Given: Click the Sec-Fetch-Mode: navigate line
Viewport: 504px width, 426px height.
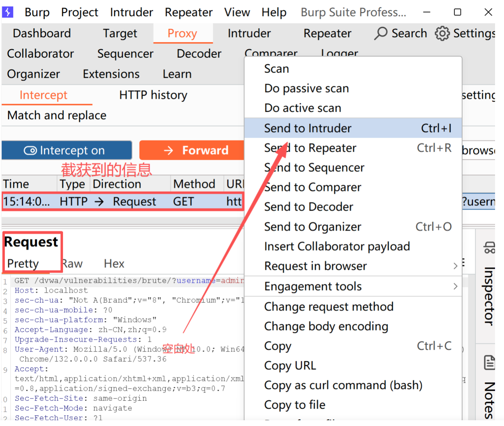Looking at the screenshot, I should (73, 408).
